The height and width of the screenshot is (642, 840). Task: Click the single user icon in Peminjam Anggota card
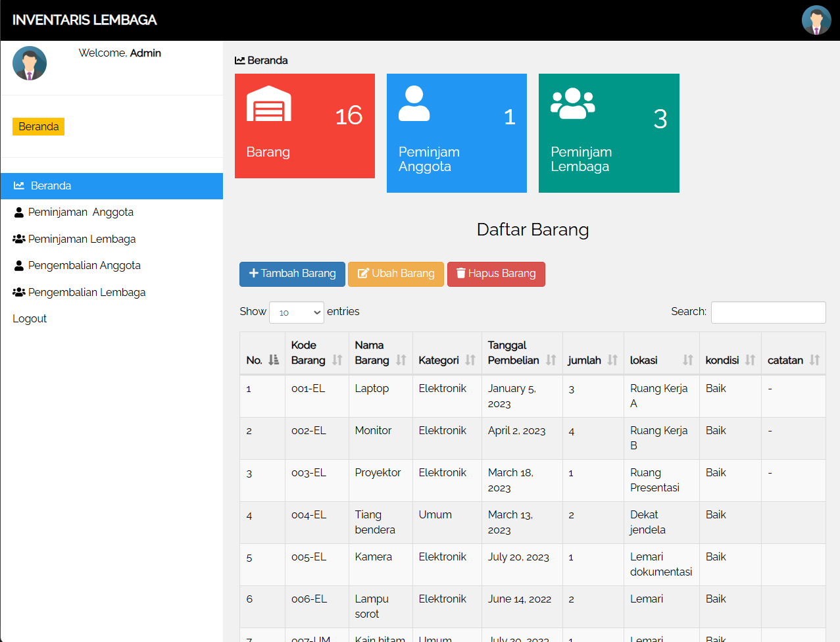click(x=414, y=104)
